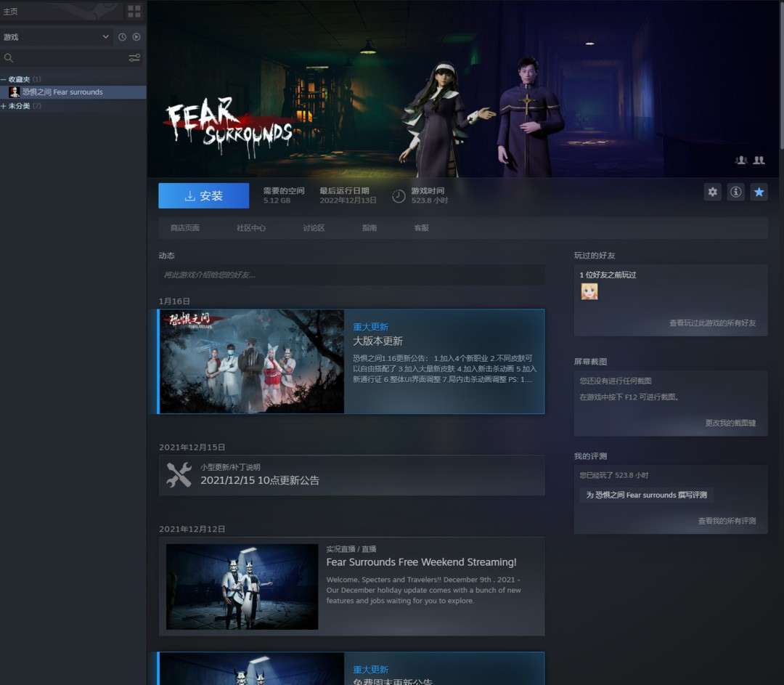Click 游戏时间 523.8 小时 text
Screen dimensions: 784x685
pos(430,195)
